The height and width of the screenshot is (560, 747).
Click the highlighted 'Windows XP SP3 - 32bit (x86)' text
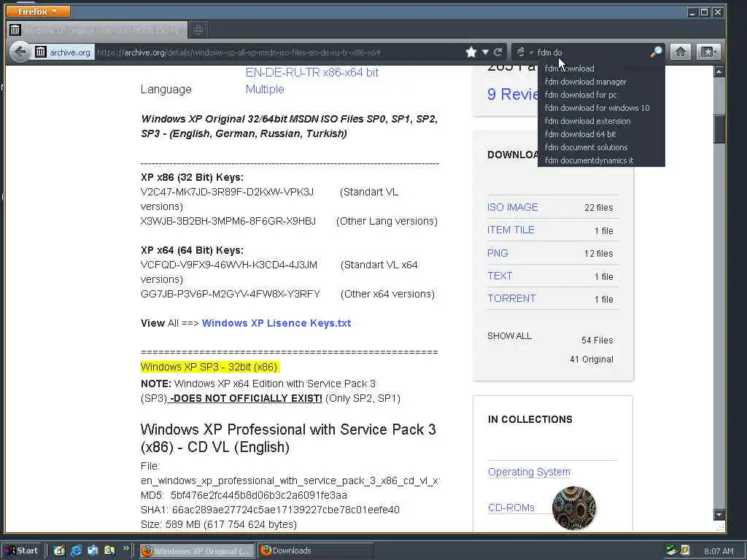click(x=209, y=367)
